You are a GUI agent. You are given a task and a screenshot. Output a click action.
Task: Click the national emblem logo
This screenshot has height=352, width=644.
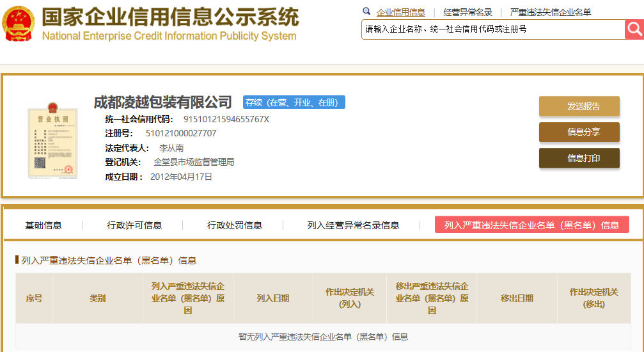[x=19, y=24]
